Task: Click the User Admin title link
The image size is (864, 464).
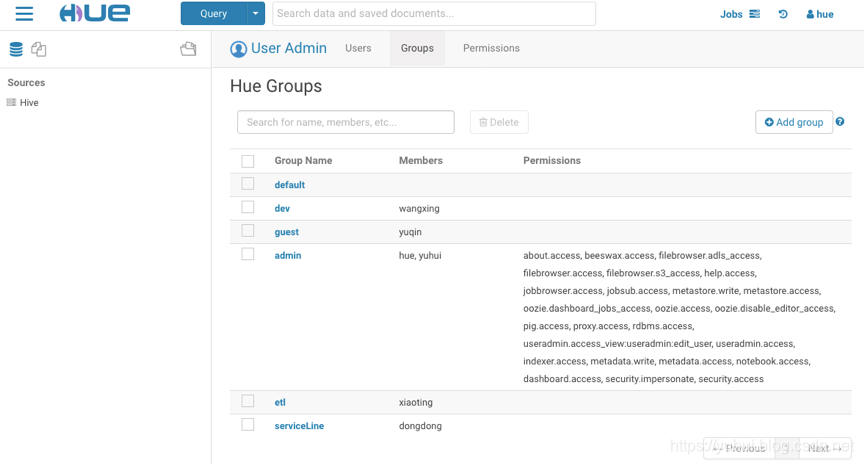Action: coord(289,48)
